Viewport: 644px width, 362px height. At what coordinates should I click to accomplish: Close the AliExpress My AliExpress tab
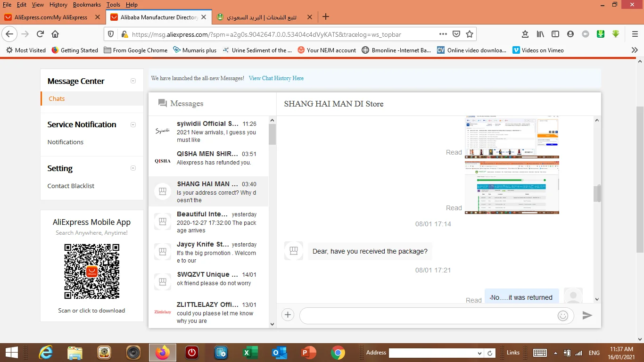(x=98, y=17)
